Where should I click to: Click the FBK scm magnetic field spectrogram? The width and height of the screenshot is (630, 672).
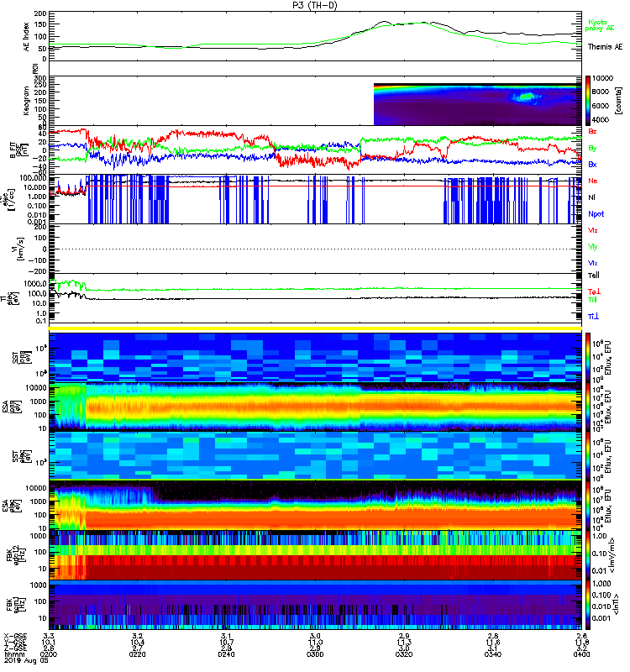pos(315,605)
